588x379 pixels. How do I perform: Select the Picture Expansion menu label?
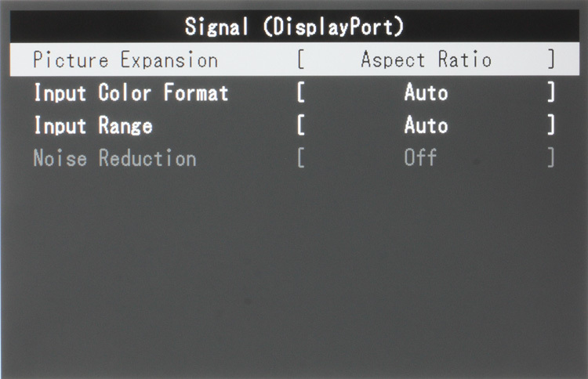point(125,60)
